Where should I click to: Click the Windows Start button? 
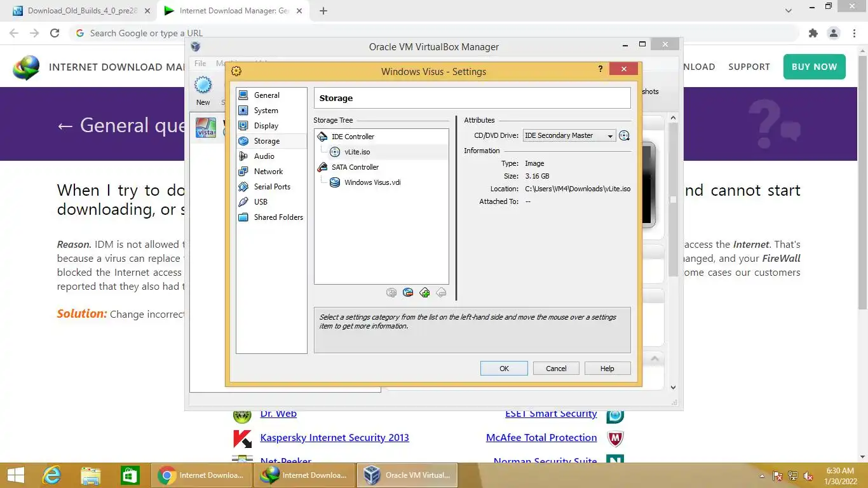[x=15, y=475]
